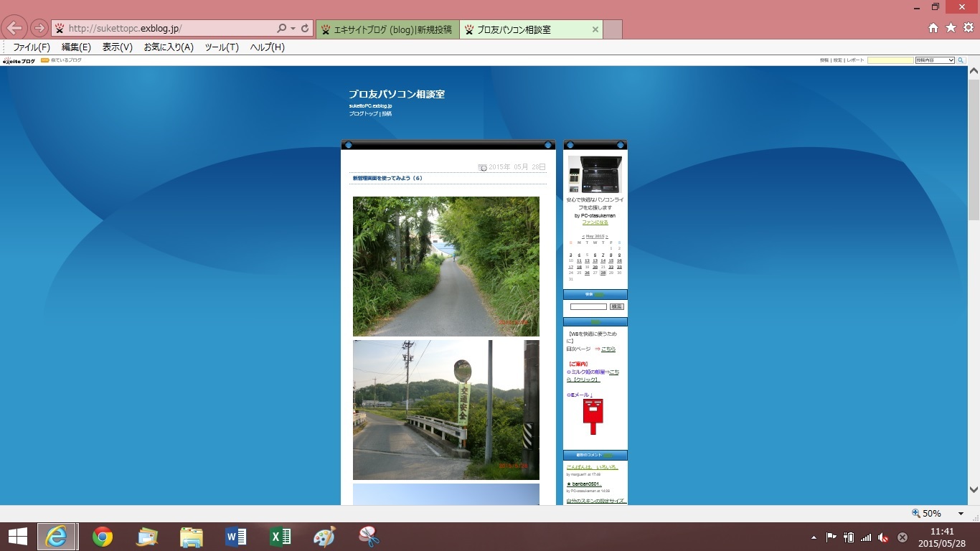Open the 交通安全 roadside sign photo

pyautogui.click(x=446, y=410)
